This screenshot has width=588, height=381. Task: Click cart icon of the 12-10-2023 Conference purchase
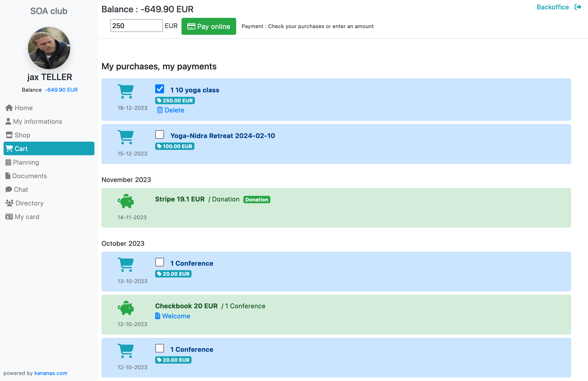point(126,351)
